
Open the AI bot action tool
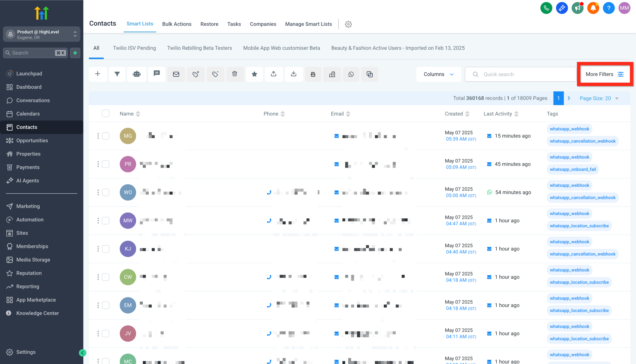point(136,74)
